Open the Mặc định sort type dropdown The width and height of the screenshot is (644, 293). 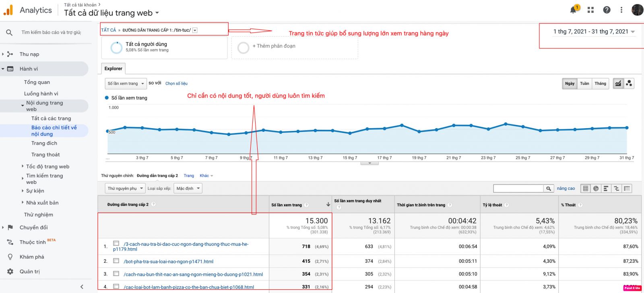tap(188, 188)
